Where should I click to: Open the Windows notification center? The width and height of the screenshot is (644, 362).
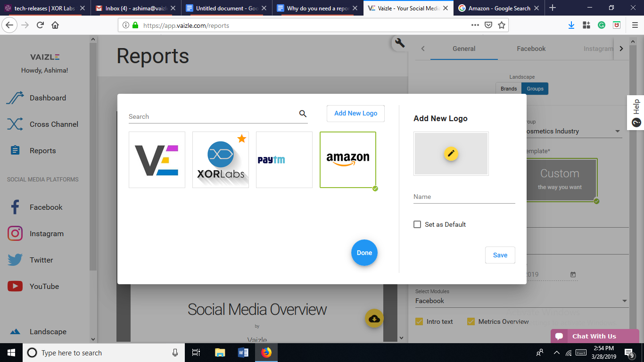click(629, 353)
